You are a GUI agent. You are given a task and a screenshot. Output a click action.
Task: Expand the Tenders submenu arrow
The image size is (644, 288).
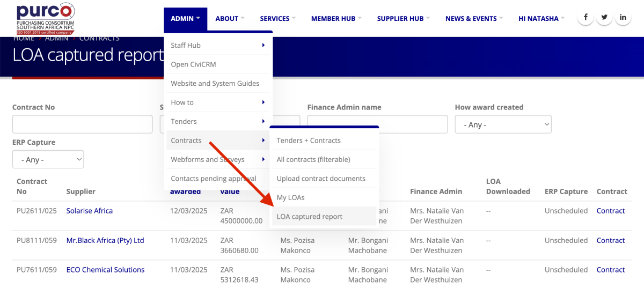pos(263,122)
